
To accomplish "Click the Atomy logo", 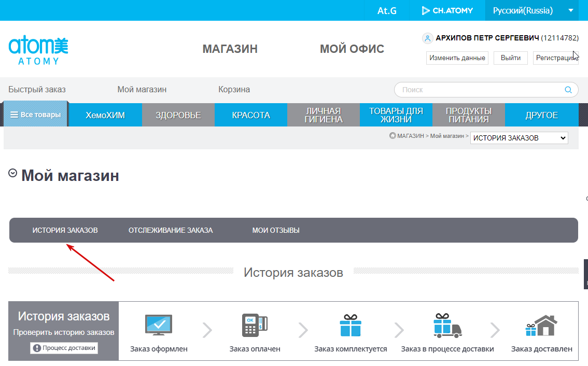I will click(38, 50).
